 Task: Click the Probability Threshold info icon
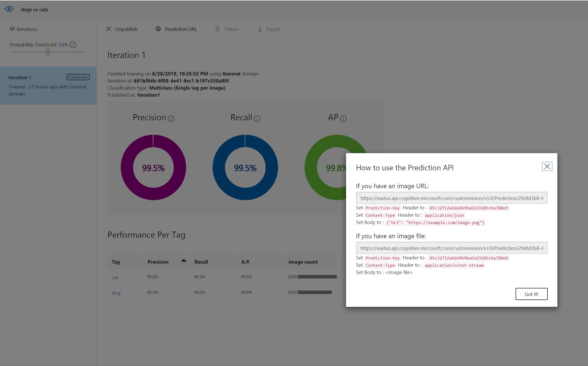click(x=73, y=45)
